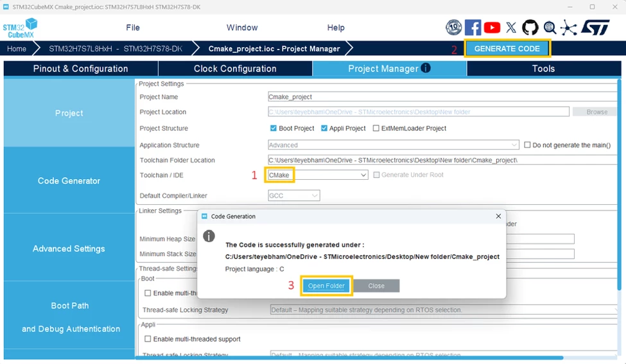Enable Boot multi-threaded support checkbox
626x364 pixels.
tap(148, 293)
